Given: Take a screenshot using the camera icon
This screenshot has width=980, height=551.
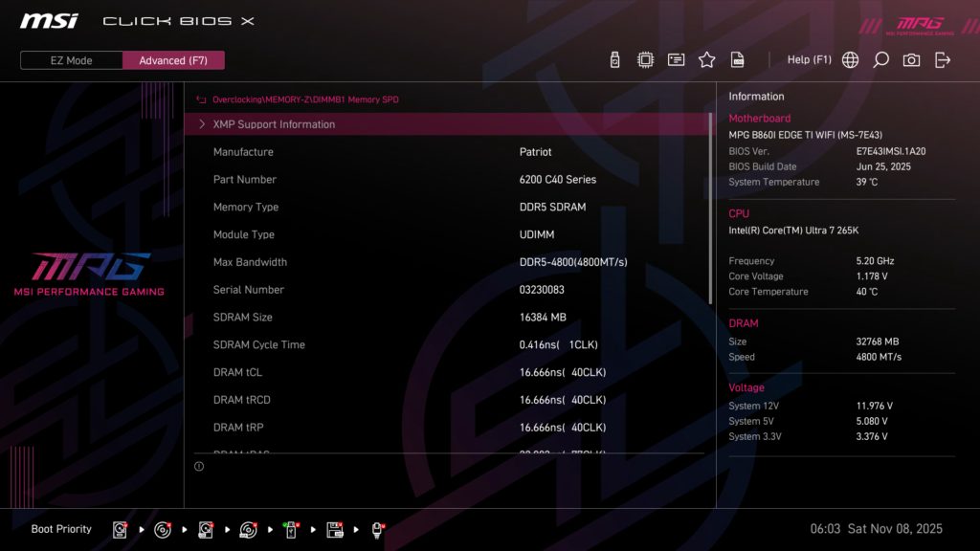Looking at the screenshot, I should pyautogui.click(x=910, y=58).
